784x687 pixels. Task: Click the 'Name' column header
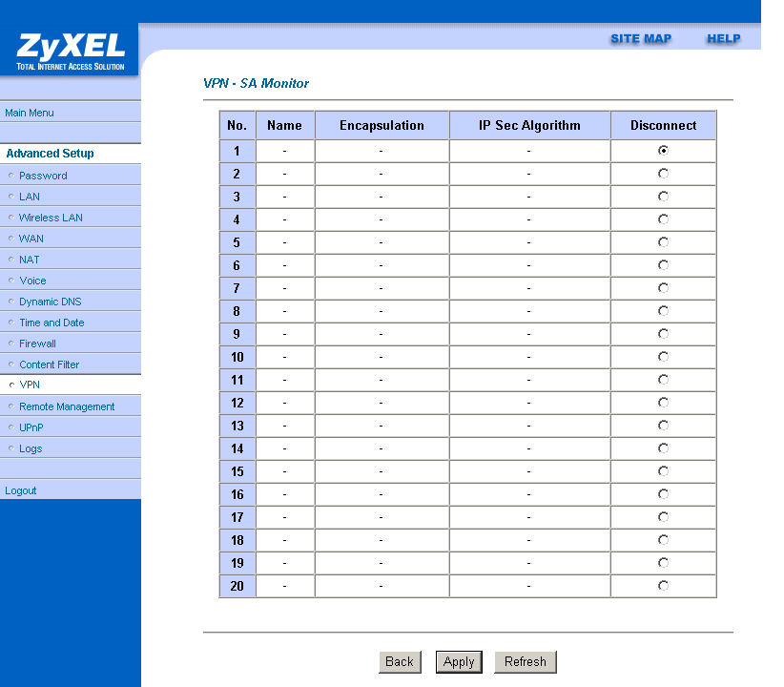click(x=284, y=125)
